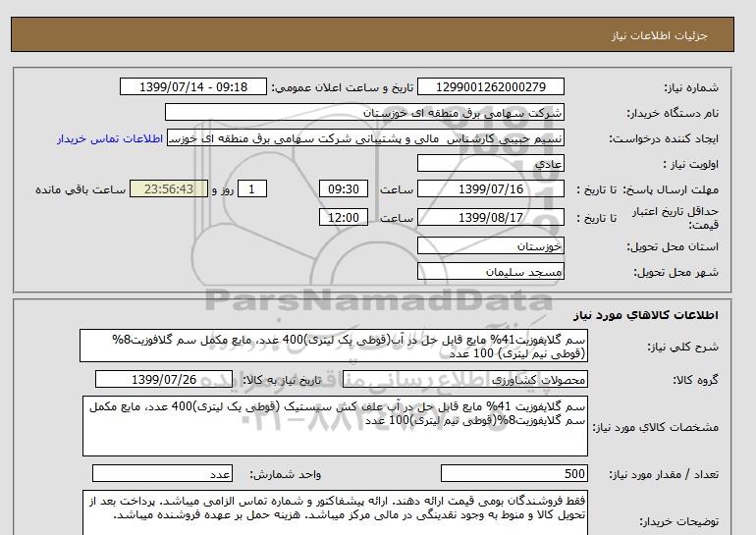756x535 pixels.
Task: Select the price validity date 1399/08/17
Action: [x=490, y=217]
